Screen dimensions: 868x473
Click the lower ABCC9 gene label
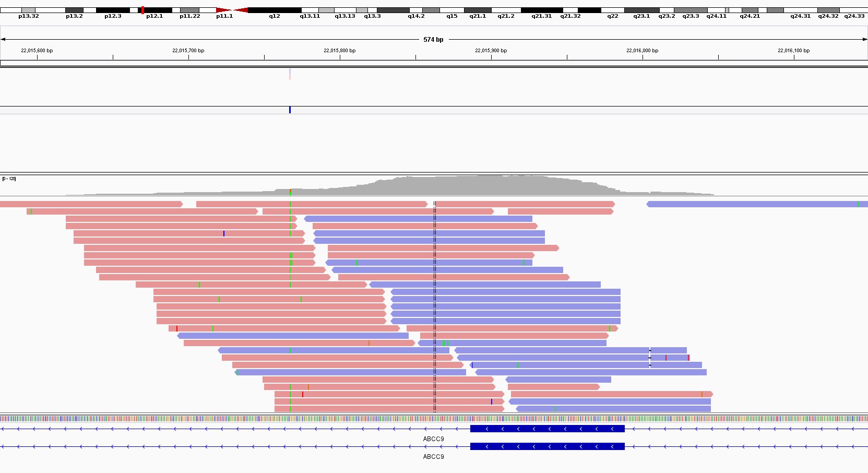pyautogui.click(x=433, y=457)
